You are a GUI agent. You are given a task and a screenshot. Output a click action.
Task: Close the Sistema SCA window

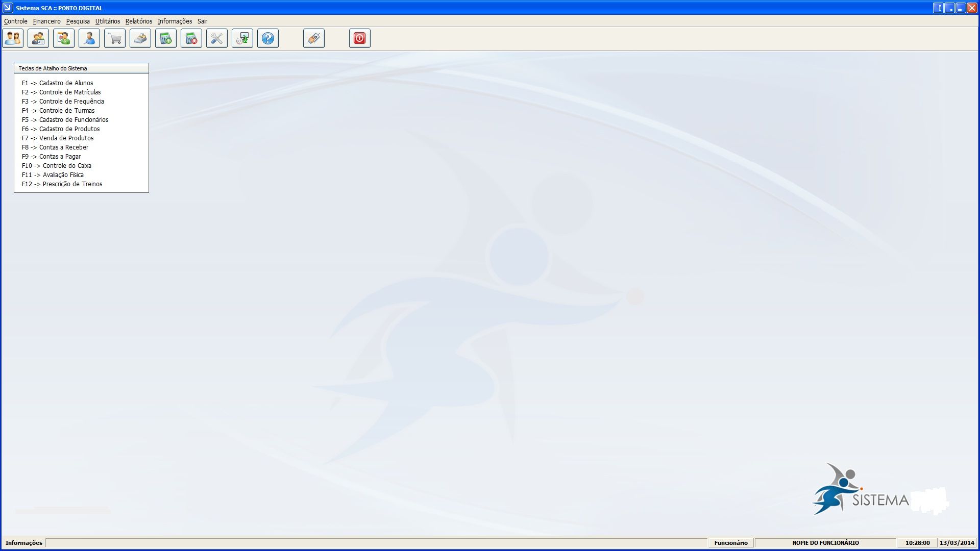tap(972, 8)
